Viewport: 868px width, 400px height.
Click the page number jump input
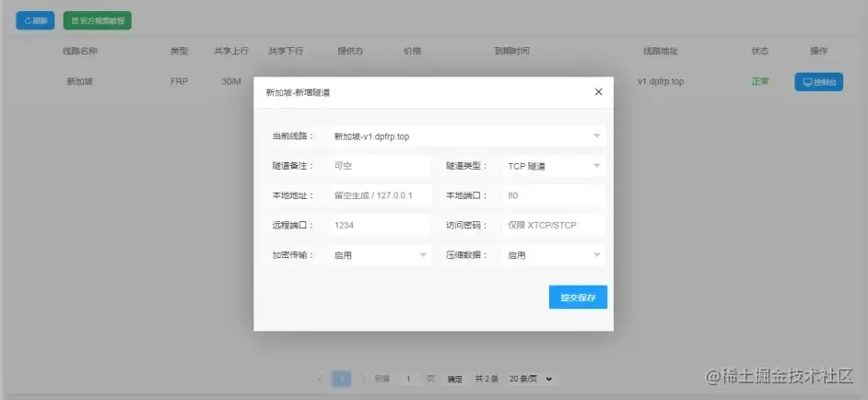tap(408, 379)
